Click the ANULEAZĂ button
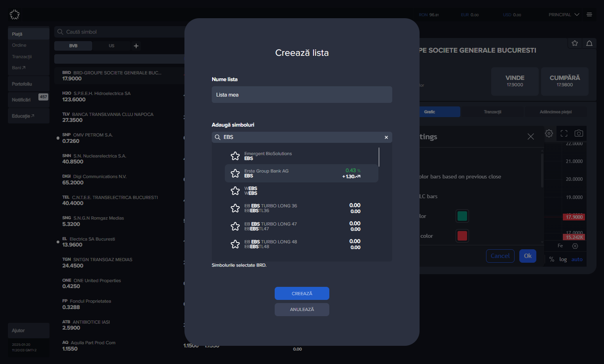 coord(302,309)
